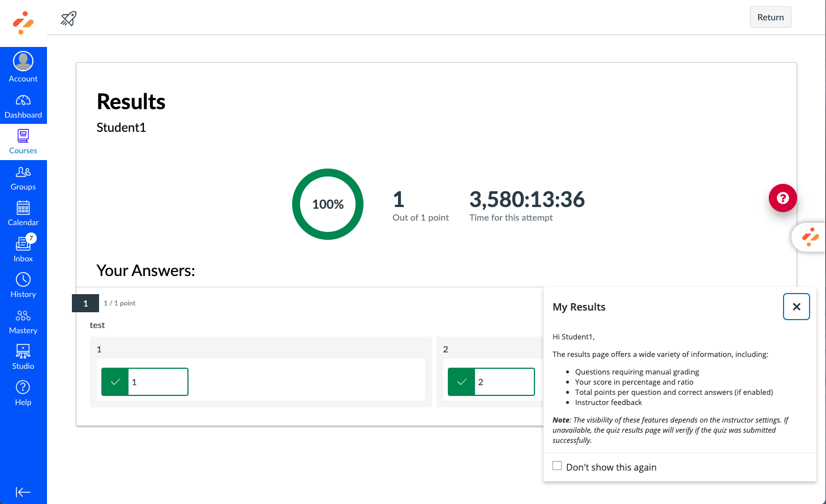Launch Studio from the sidebar

tap(23, 357)
